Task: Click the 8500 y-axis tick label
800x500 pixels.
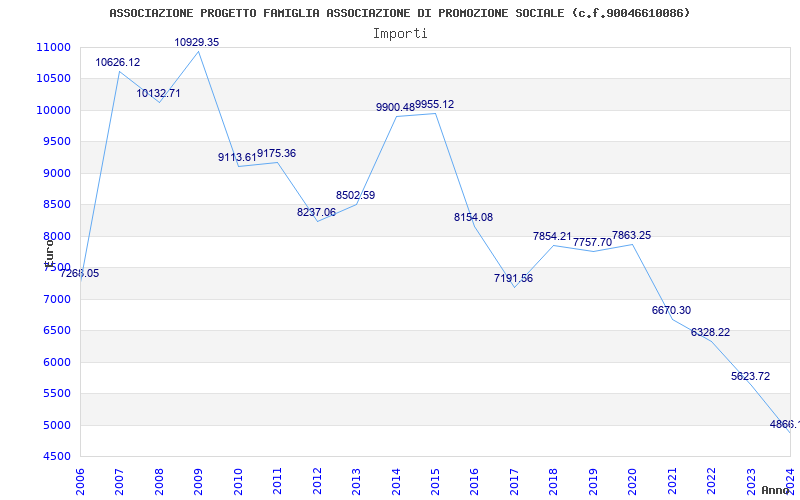Action: [56, 205]
